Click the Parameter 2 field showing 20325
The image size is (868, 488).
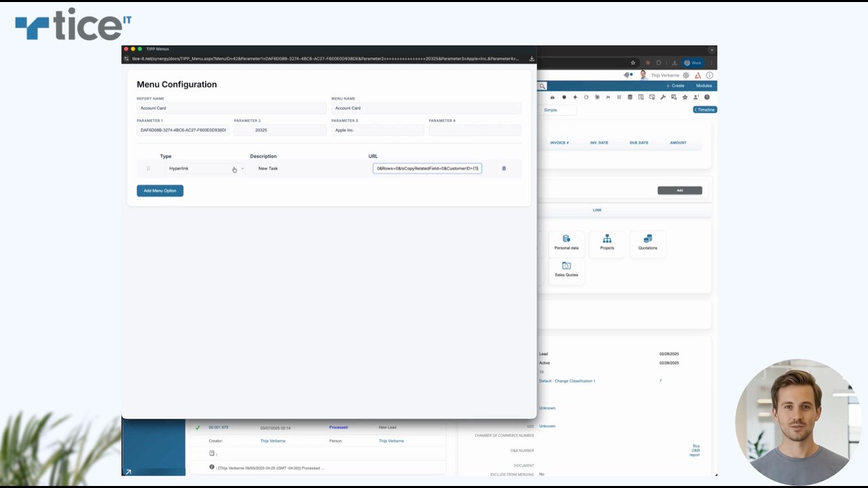pyautogui.click(x=280, y=130)
